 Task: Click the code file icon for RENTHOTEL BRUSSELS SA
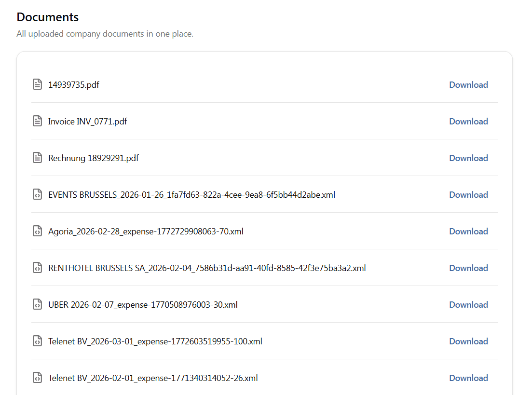point(37,268)
